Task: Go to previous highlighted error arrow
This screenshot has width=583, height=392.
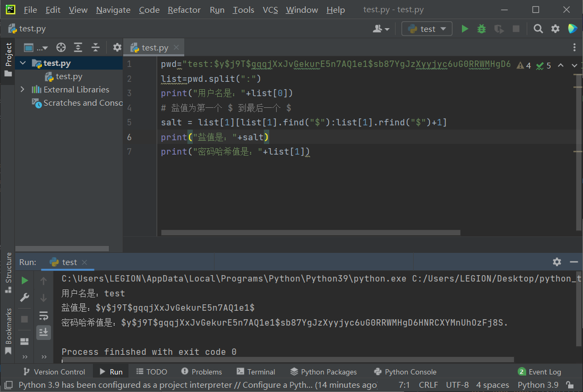Action: [561, 65]
